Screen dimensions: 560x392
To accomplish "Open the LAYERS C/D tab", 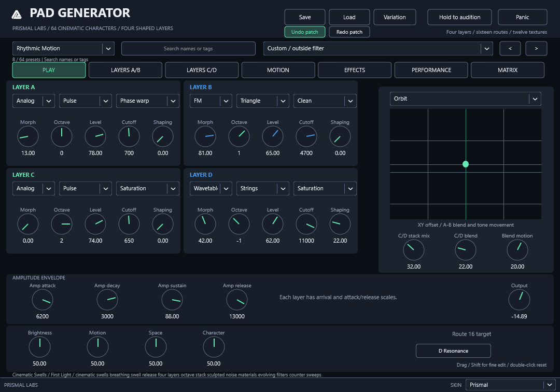I will (202, 70).
